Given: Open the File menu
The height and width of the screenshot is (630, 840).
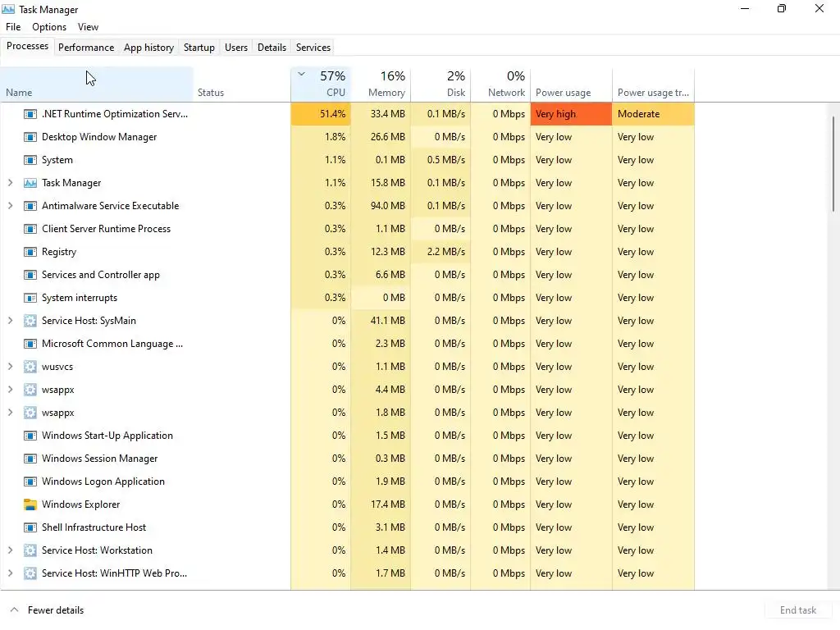Looking at the screenshot, I should [13, 27].
